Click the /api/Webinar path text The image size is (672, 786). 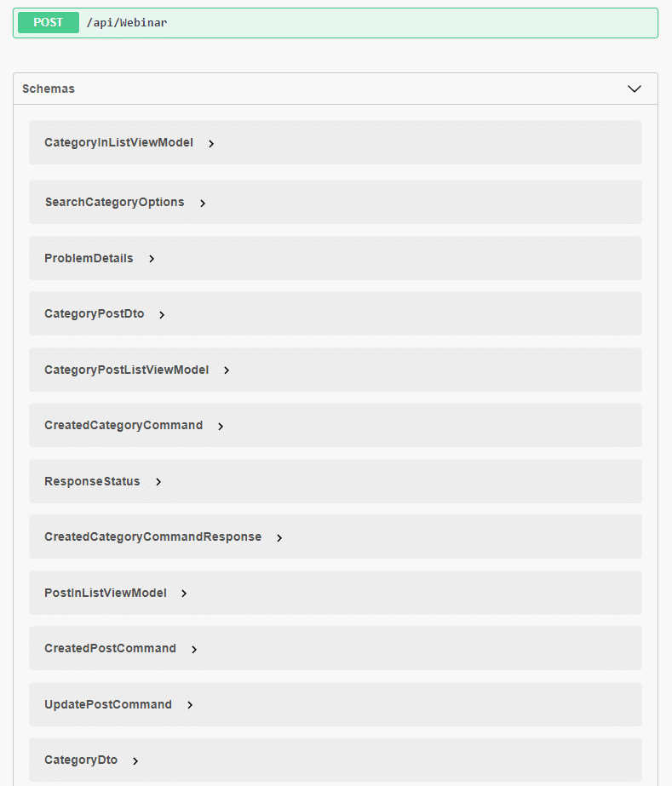127,22
